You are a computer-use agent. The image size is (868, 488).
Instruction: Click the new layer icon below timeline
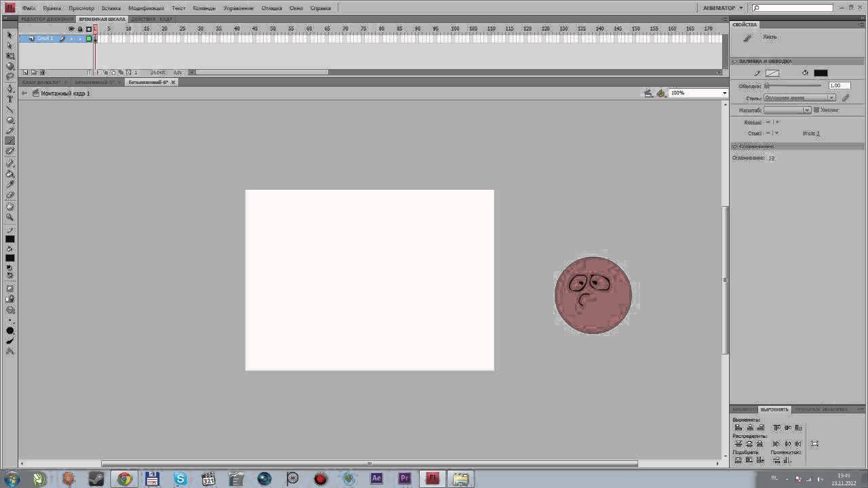[x=25, y=72]
